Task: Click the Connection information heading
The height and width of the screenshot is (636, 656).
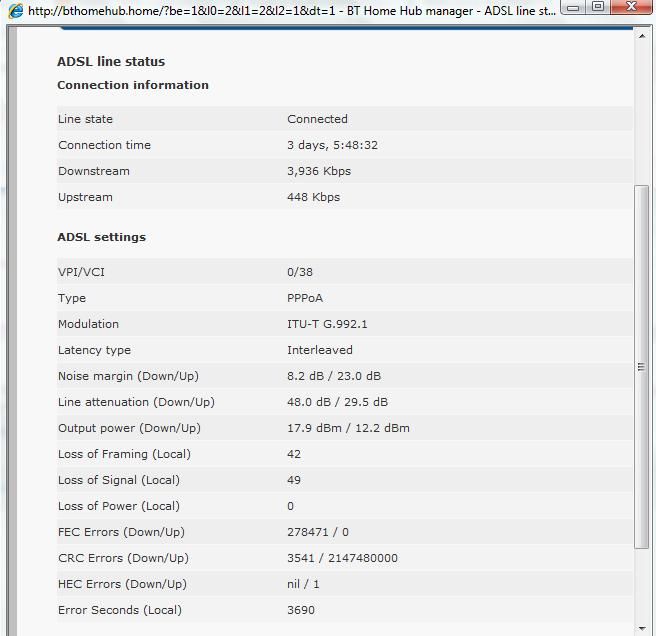Action: pos(133,85)
